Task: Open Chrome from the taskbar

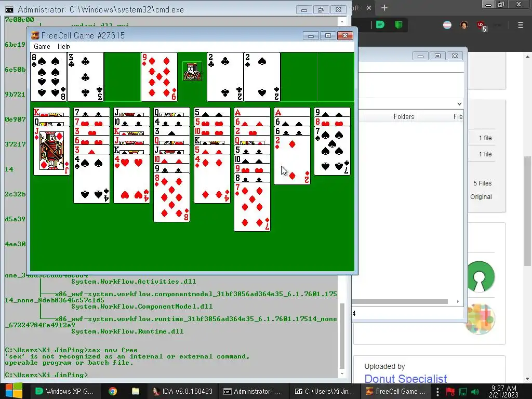Action: [x=113, y=391]
